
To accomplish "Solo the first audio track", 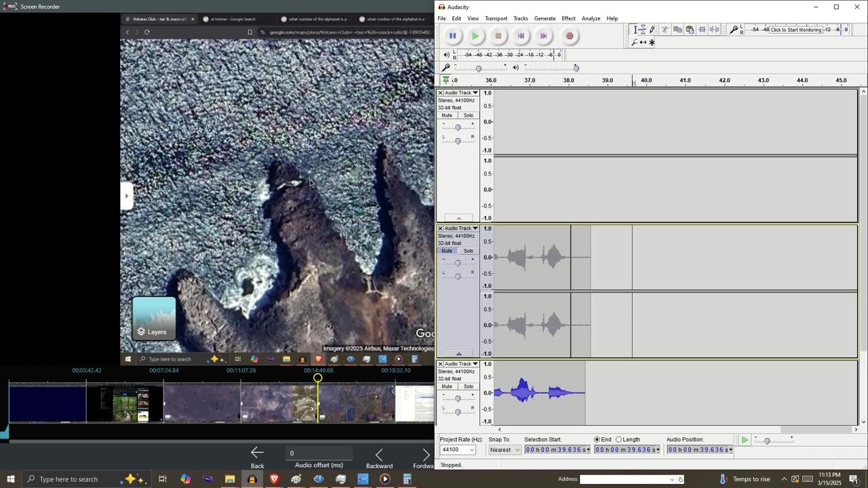I will (469, 115).
